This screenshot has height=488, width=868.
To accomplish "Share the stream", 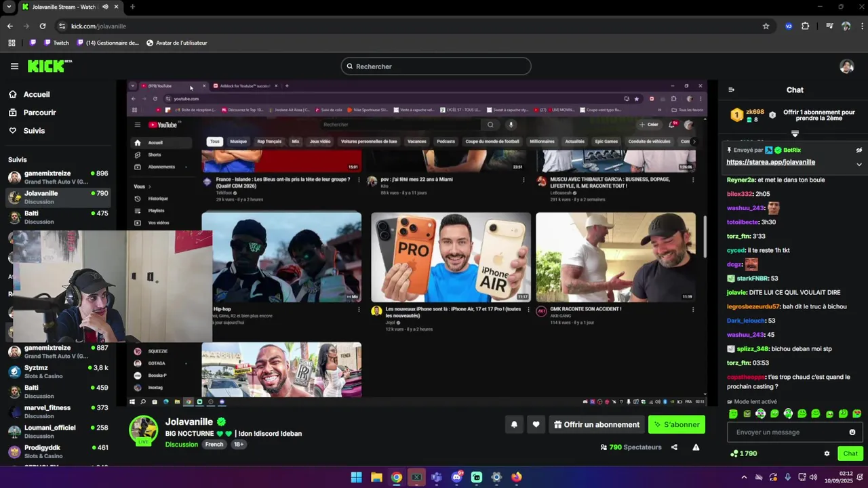I will coord(674,447).
